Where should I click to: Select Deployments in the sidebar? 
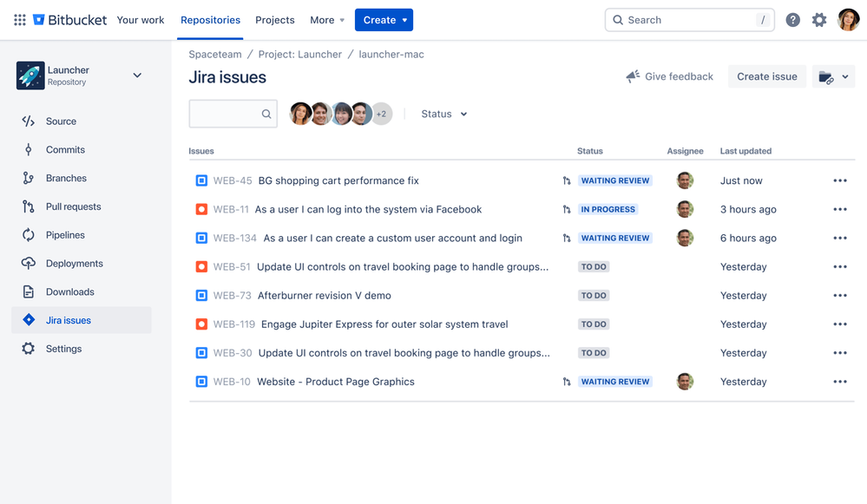[x=74, y=263]
